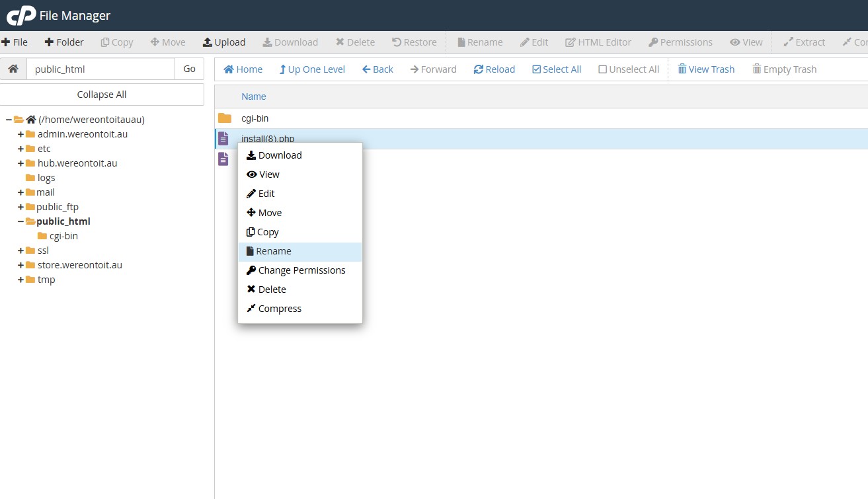Click Unselect All checkbox button
This screenshot has height=499, width=868.
pyautogui.click(x=629, y=69)
